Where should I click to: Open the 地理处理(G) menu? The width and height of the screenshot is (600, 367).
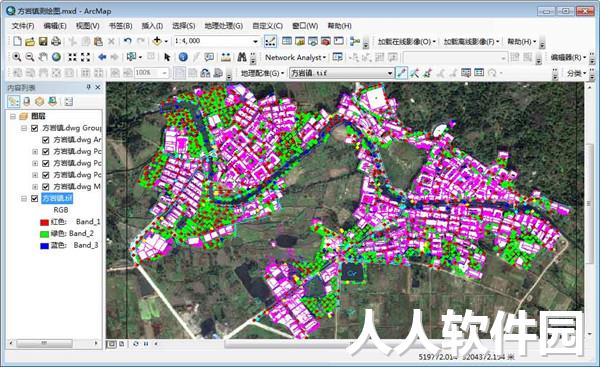click(223, 26)
